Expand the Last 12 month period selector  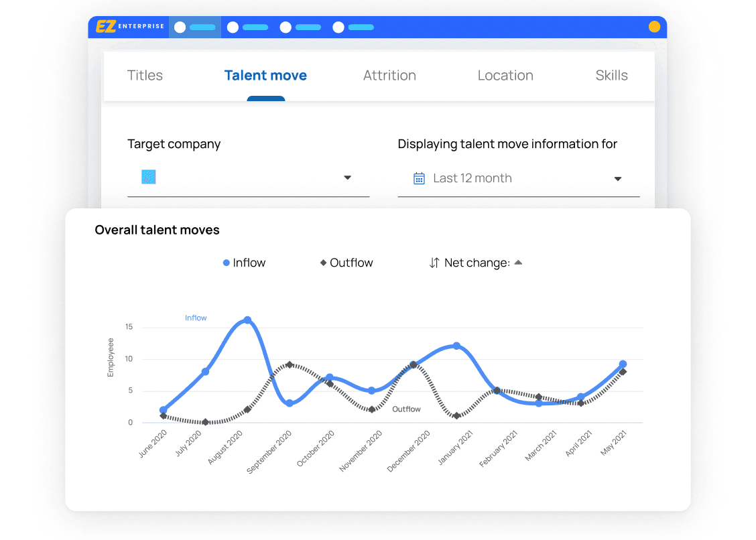pyautogui.click(x=519, y=178)
